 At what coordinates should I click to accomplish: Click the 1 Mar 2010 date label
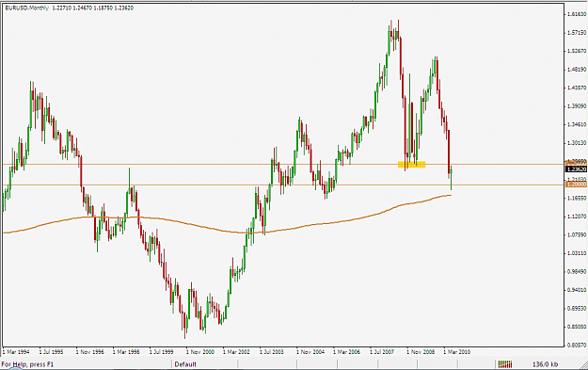pyautogui.click(x=456, y=352)
